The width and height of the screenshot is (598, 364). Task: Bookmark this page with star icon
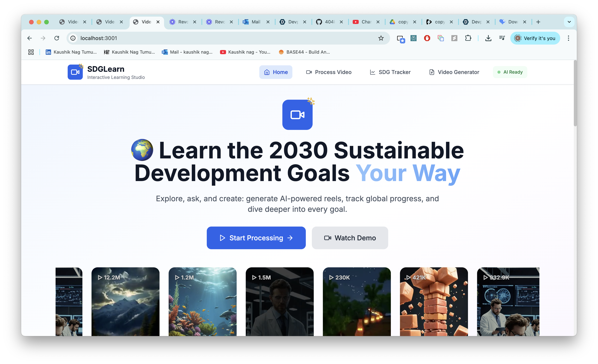tap(381, 38)
